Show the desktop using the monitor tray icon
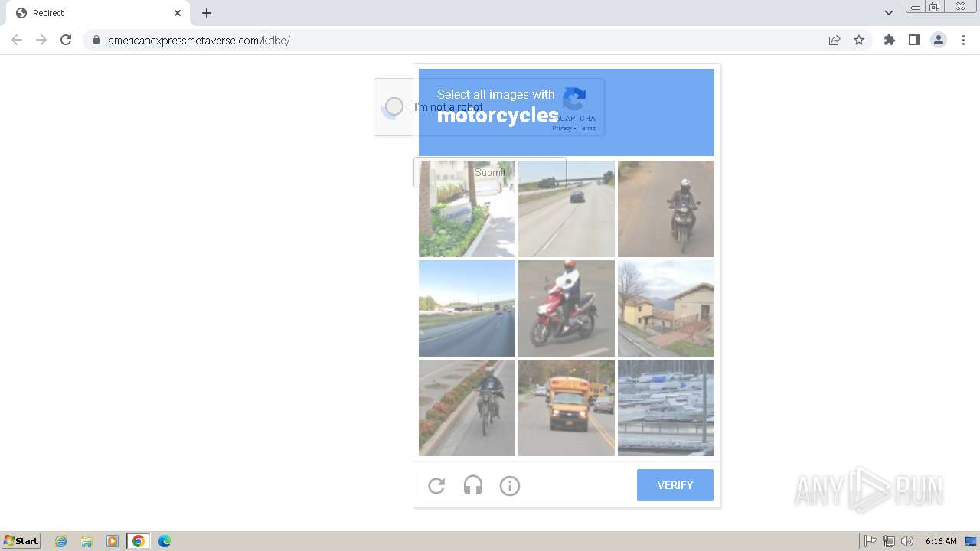 coord(971,541)
